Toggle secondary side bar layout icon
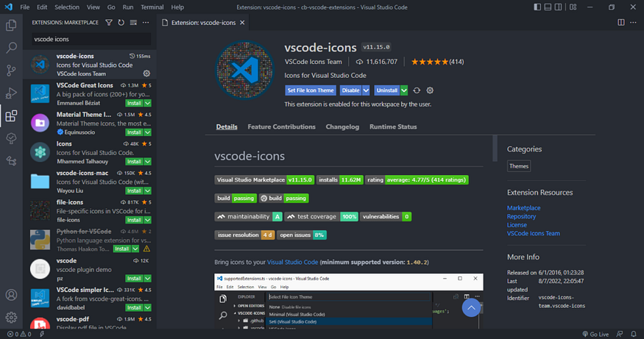This screenshot has width=644, height=339. (x=559, y=7)
